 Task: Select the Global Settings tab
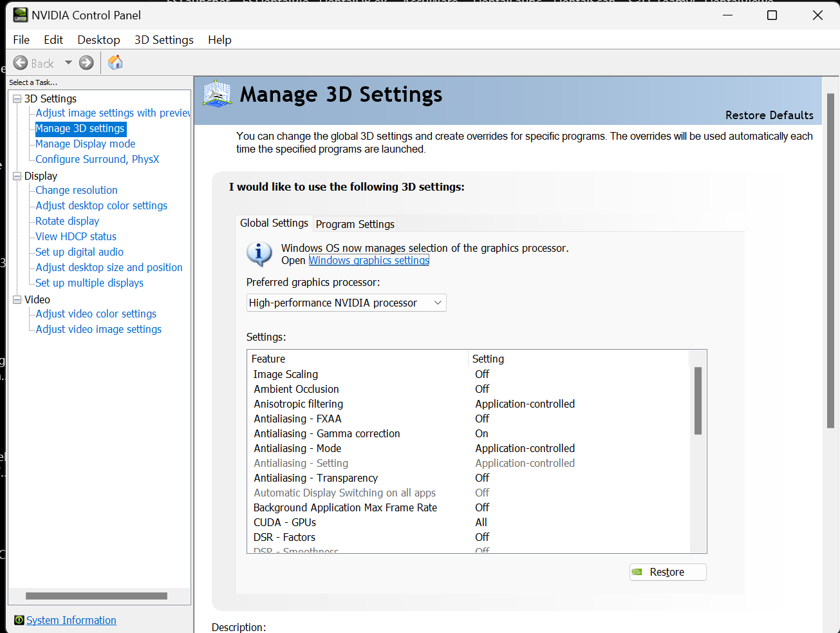coord(274,223)
